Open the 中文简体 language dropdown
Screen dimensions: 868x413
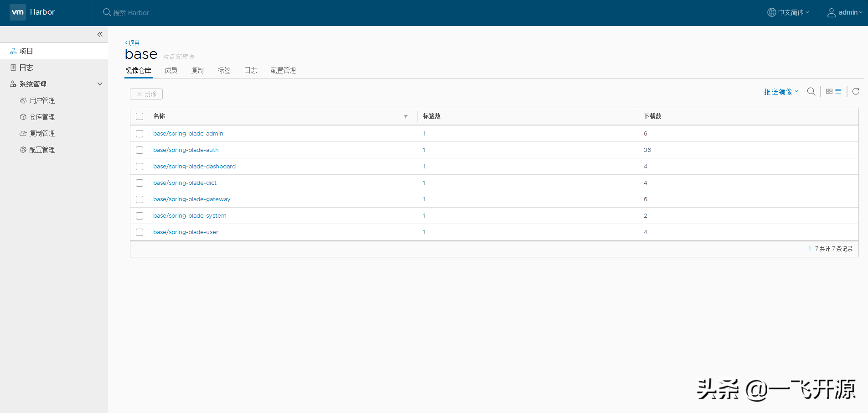point(789,12)
